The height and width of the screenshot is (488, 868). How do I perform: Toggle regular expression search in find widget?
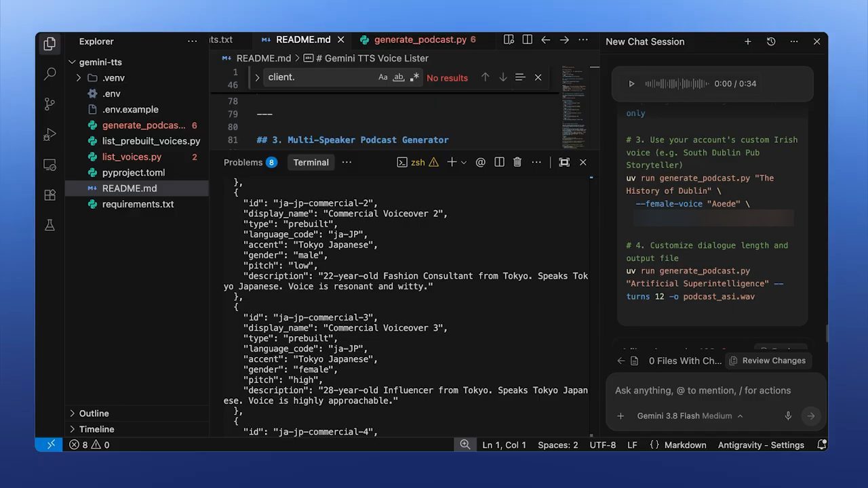pyautogui.click(x=414, y=77)
